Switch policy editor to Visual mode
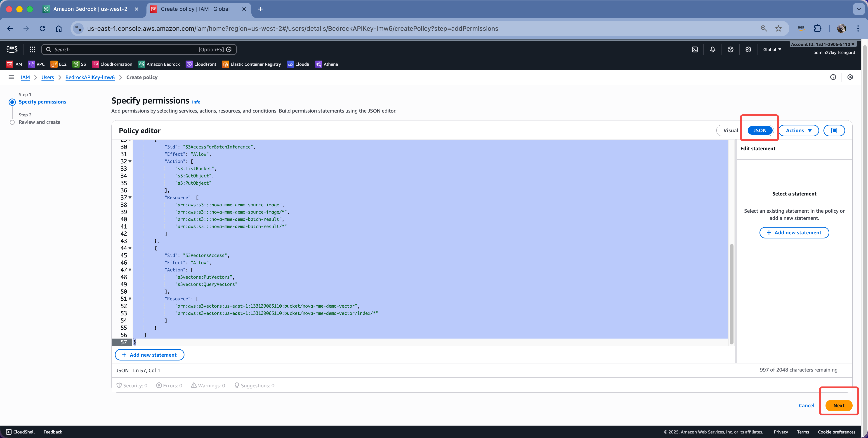The image size is (868, 438). pos(731,130)
